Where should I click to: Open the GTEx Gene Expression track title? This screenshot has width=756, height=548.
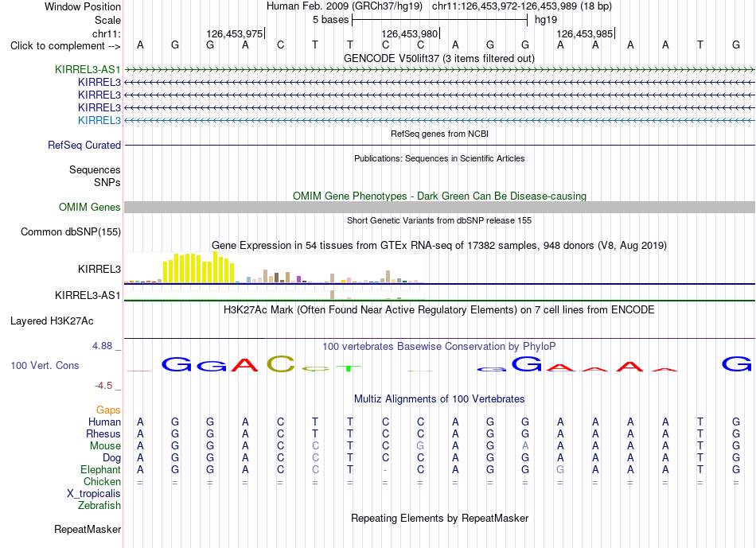point(439,245)
